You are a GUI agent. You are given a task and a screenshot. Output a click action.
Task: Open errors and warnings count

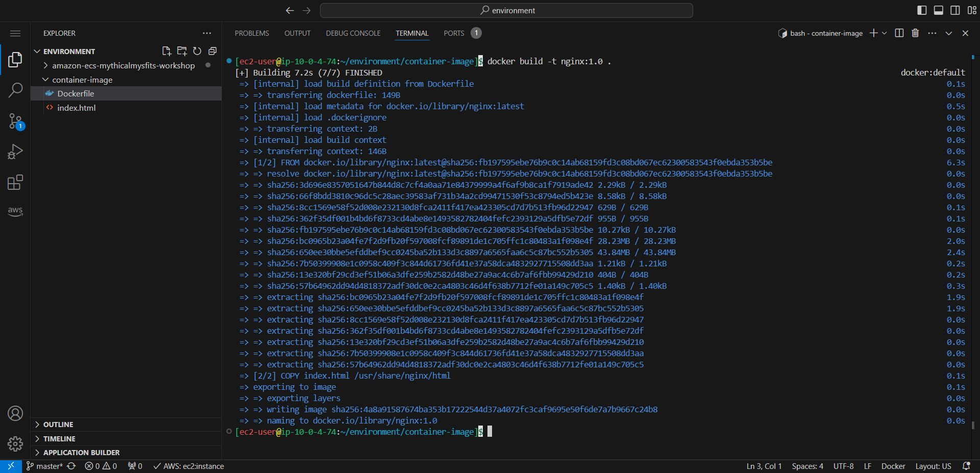[x=101, y=466]
